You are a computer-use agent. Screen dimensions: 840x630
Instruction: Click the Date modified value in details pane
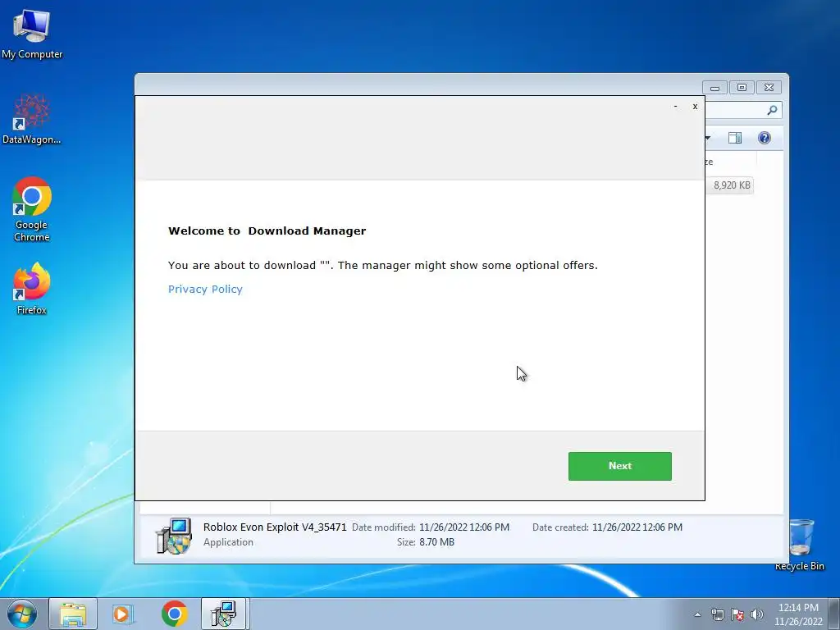tap(464, 527)
